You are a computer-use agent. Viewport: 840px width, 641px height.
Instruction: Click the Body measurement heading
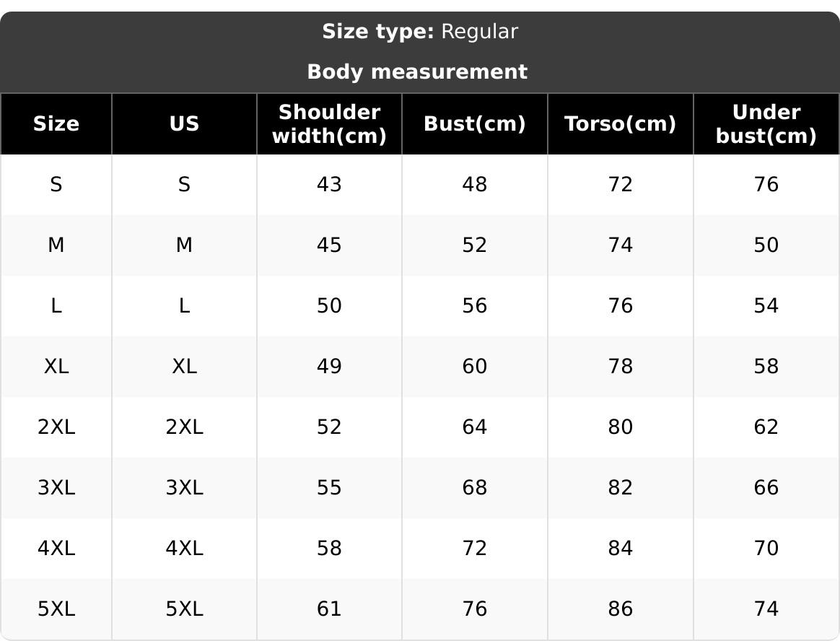click(417, 72)
